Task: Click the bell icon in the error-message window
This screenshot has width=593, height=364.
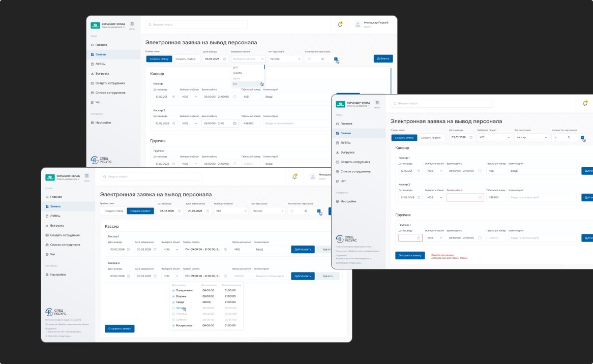Action: [x=585, y=103]
